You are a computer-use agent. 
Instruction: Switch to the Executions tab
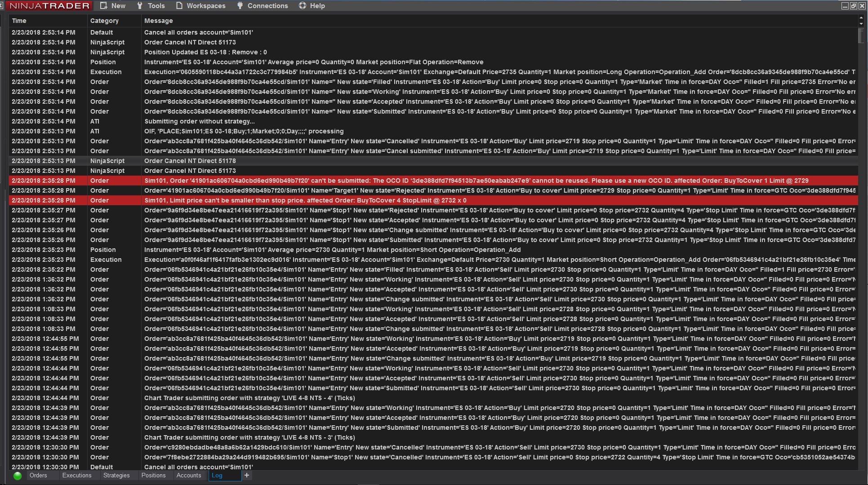[77, 476]
